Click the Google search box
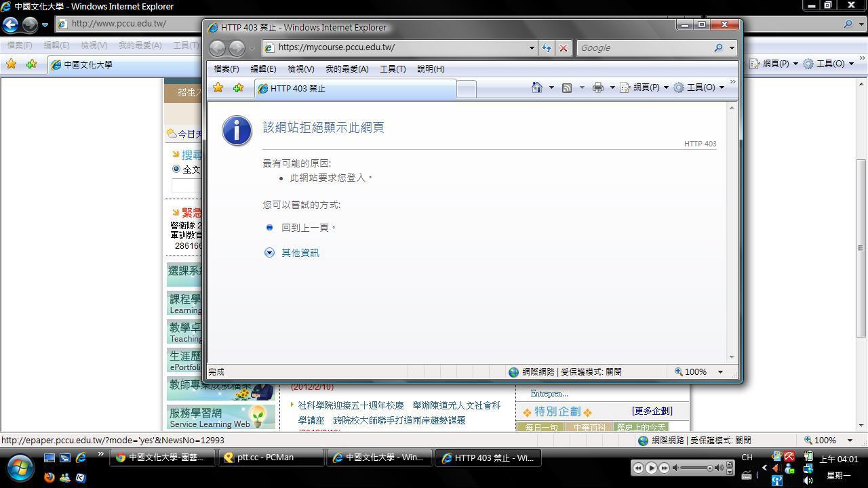Screen dimensions: 868x488 pyautogui.click(x=644, y=47)
